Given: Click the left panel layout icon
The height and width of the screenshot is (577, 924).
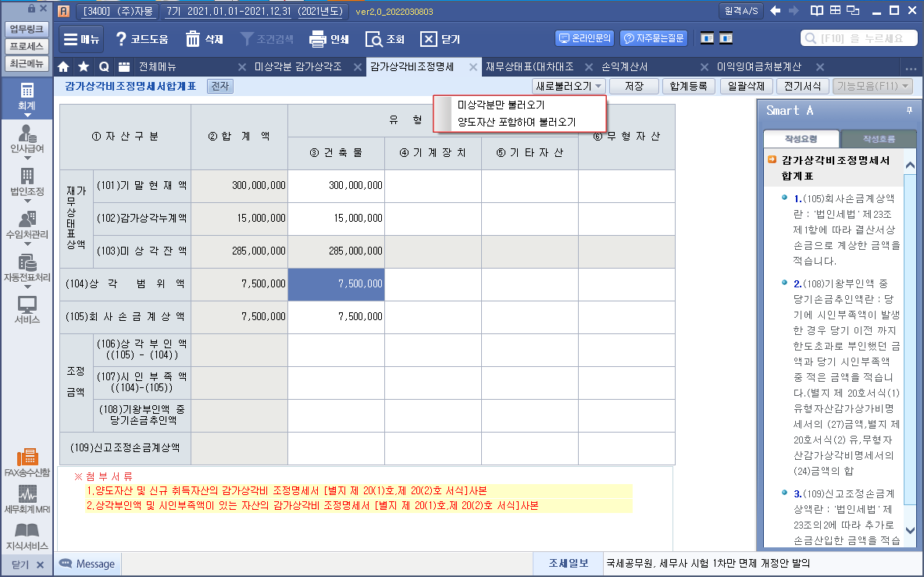Looking at the screenshot, I should click(x=707, y=38).
